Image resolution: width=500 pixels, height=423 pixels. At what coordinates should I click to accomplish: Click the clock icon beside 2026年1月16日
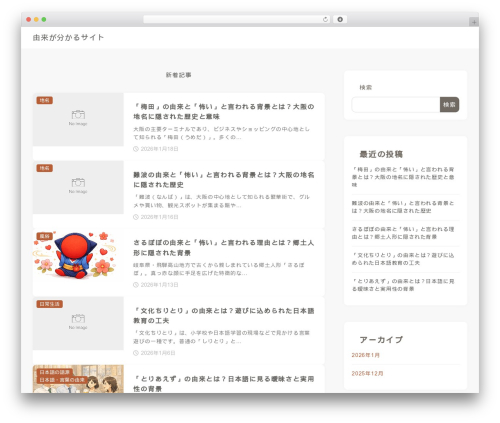pos(136,217)
